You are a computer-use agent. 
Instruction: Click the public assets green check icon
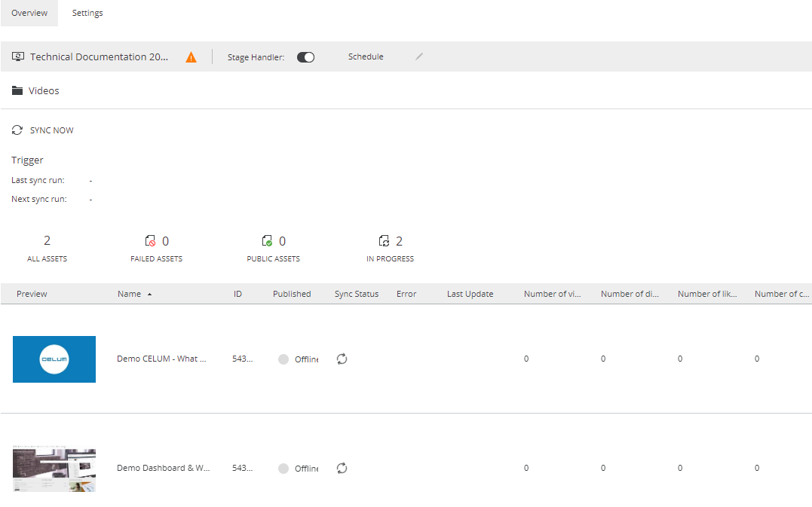267,240
